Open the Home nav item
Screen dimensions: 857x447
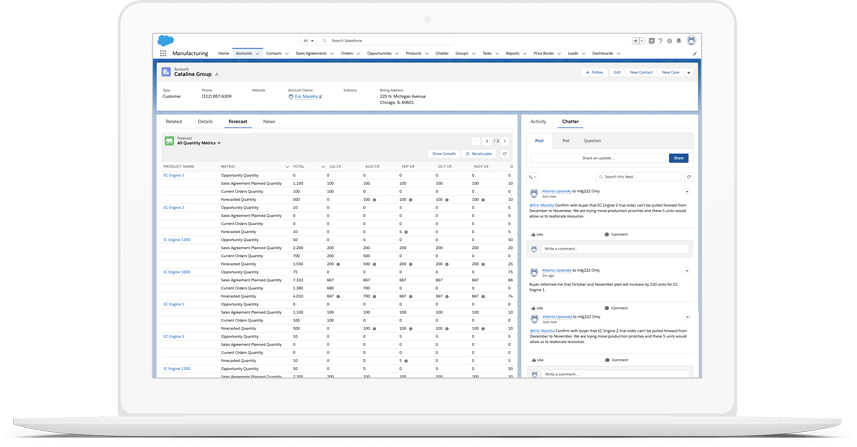(x=224, y=54)
